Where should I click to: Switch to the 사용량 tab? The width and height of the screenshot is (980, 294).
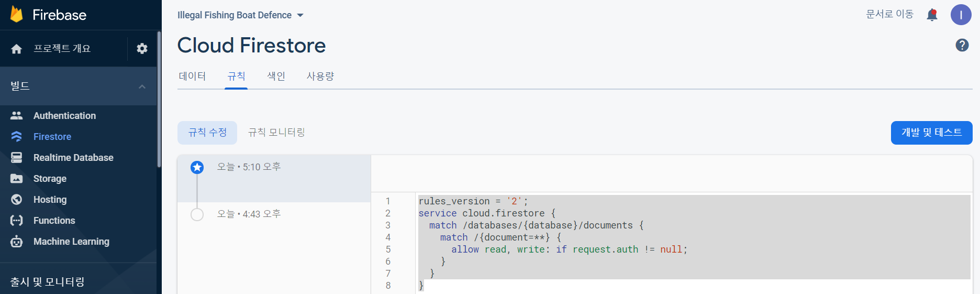click(320, 76)
